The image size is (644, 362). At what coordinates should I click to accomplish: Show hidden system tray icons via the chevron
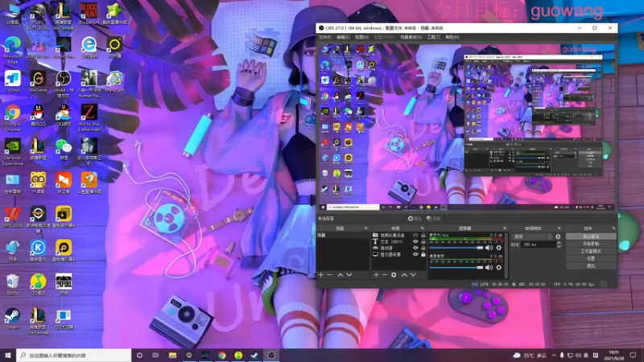pyautogui.click(x=554, y=356)
